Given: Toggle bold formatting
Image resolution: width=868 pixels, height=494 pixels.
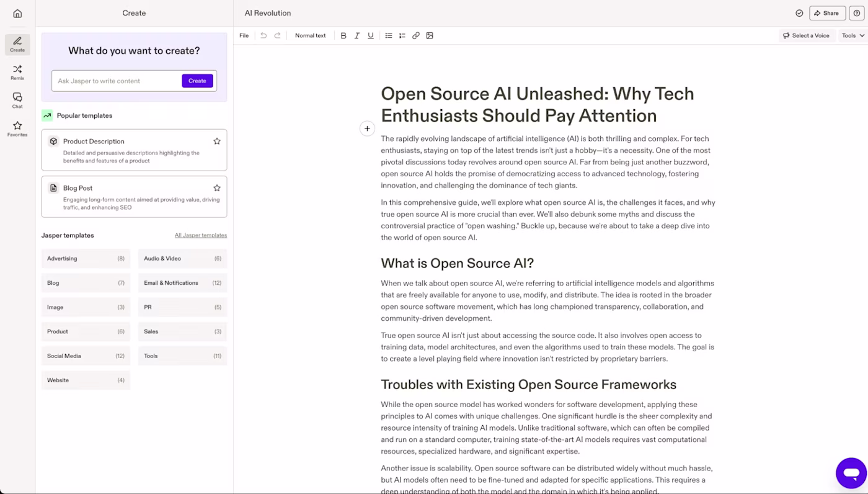Looking at the screenshot, I should [343, 35].
